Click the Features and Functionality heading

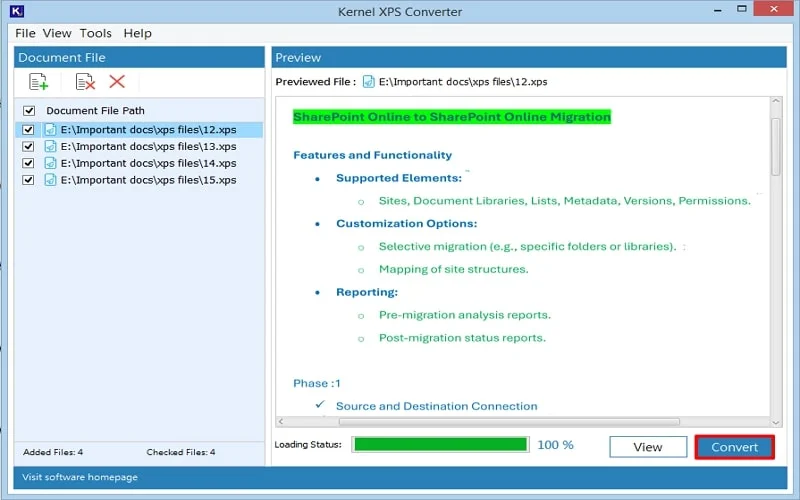(x=372, y=155)
